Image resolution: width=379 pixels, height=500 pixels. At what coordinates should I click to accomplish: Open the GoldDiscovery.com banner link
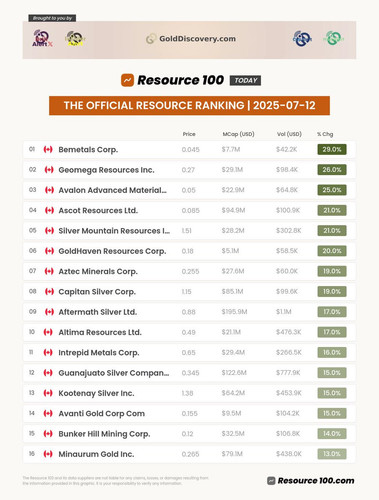click(191, 39)
